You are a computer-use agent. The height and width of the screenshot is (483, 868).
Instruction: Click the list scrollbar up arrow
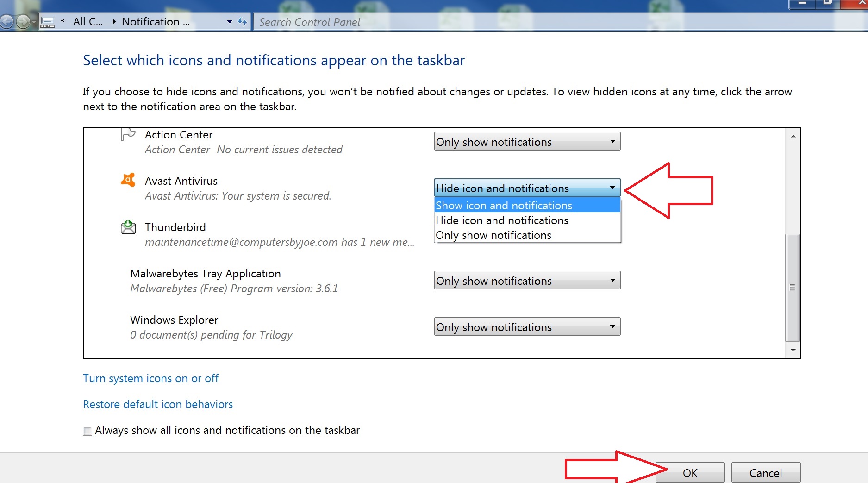point(793,136)
